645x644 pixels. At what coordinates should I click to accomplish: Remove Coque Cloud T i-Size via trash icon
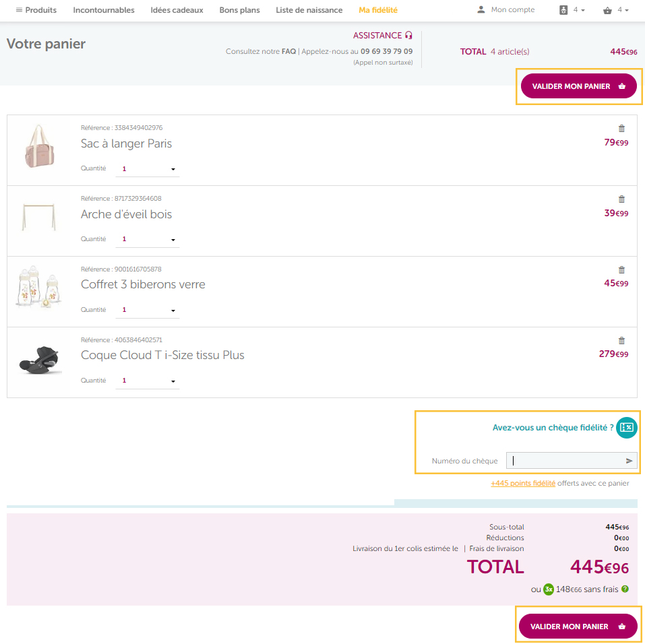coord(621,341)
